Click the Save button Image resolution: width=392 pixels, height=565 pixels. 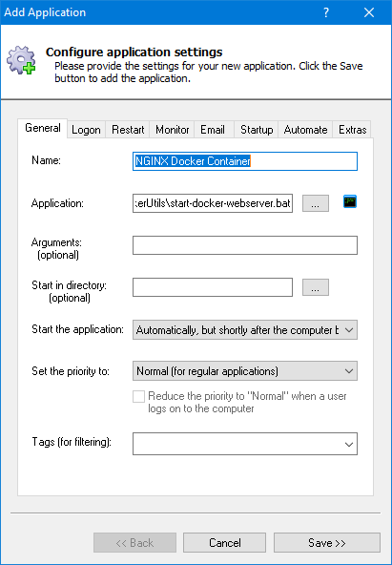tap(327, 543)
